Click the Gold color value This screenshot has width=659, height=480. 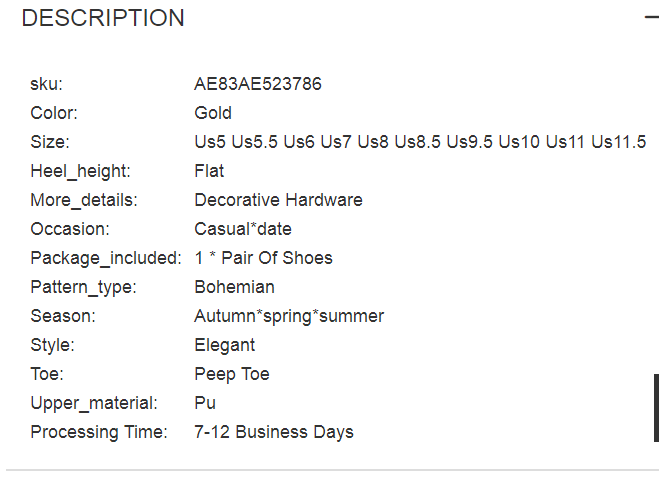[213, 113]
